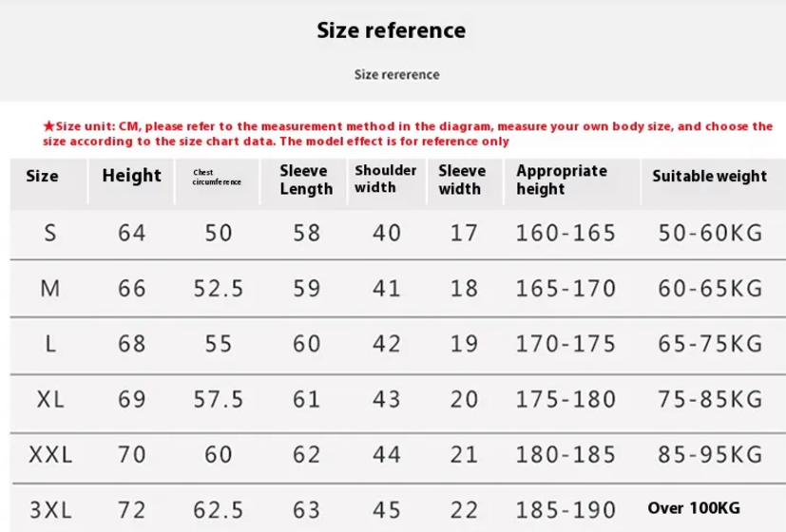Image resolution: width=786 pixels, height=532 pixels.
Task: Select the Height column header
Action: coord(132,176)
